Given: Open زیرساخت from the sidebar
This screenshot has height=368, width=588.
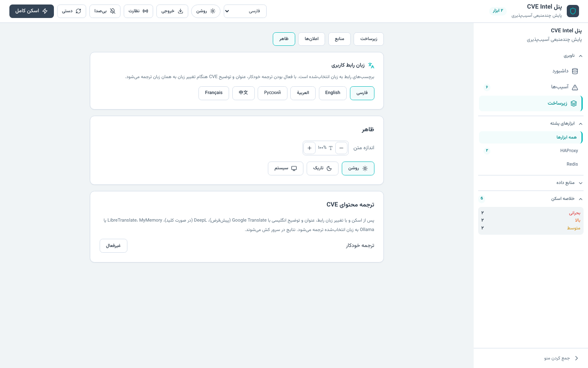Looking at the screenshot, I should coord(531,103).
